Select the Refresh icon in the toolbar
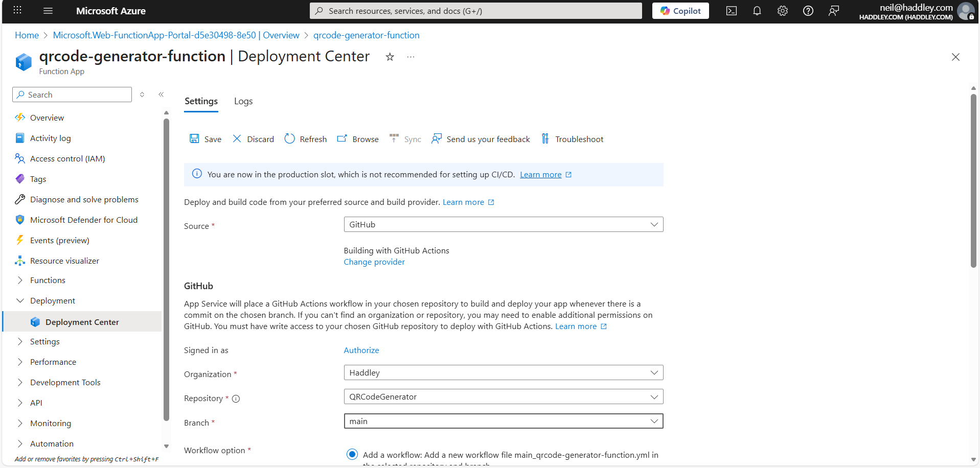The width and height of the screenshot is (980, 468). [290, 138]
